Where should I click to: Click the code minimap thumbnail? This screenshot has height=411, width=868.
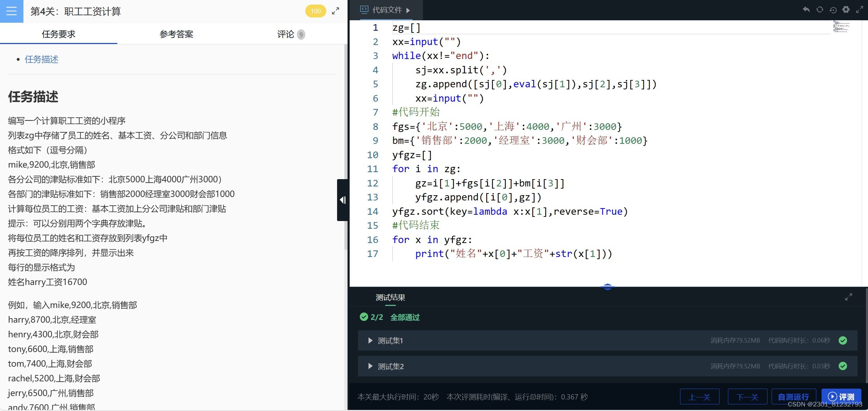(841, 26)
